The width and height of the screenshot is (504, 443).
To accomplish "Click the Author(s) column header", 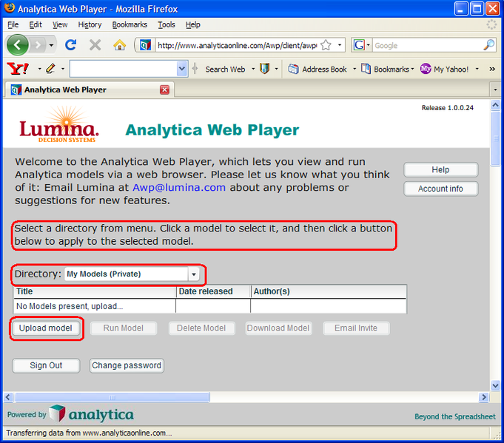I will point(329,291).
